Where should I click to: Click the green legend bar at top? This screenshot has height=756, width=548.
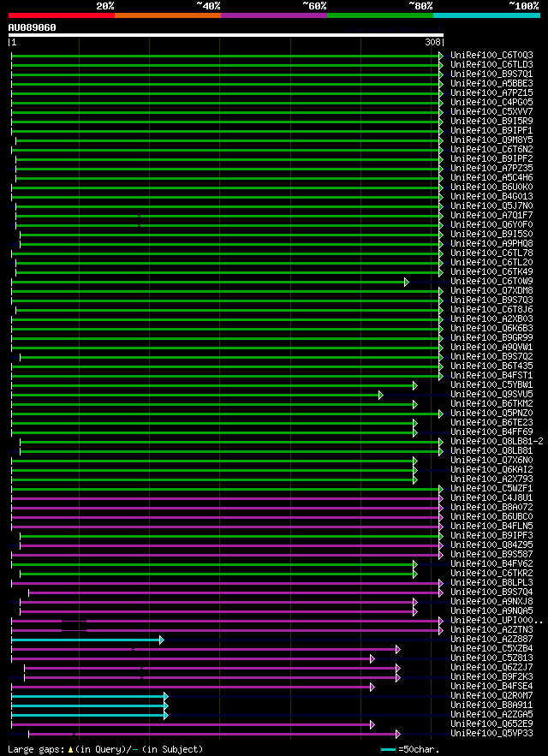click(380, 15)
